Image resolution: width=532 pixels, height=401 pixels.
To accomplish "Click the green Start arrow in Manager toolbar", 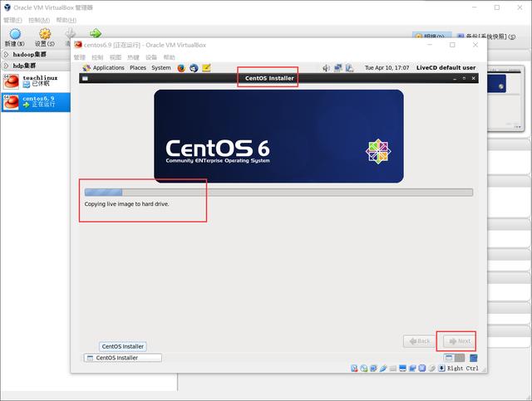I will point(96,33).
